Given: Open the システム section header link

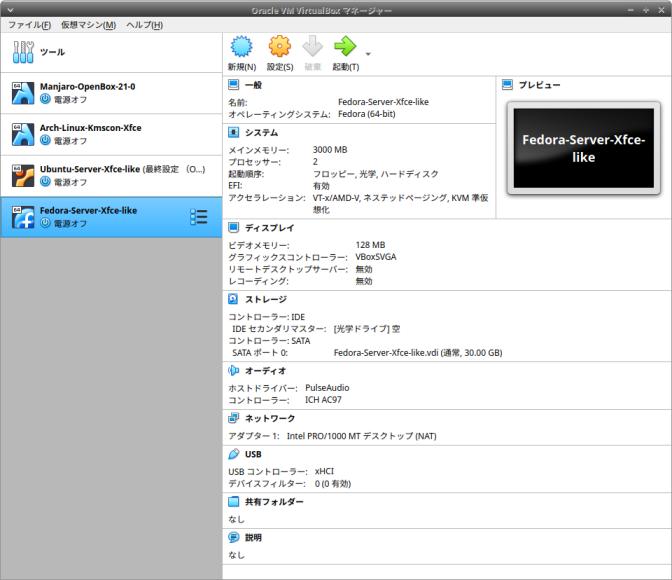Looking at the screenshot, I should pyautogui.click(x=261, y=132).
